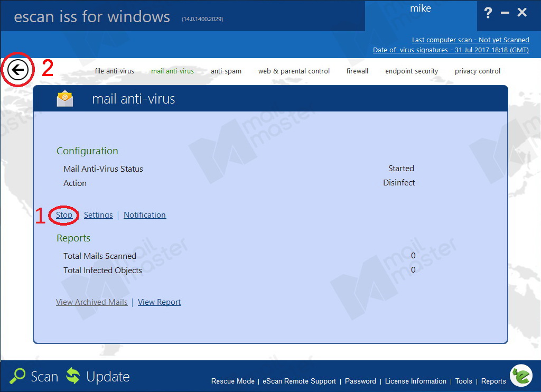Open Rescue Mode
This screenshot has height=392, width=541.
[233, 381]
